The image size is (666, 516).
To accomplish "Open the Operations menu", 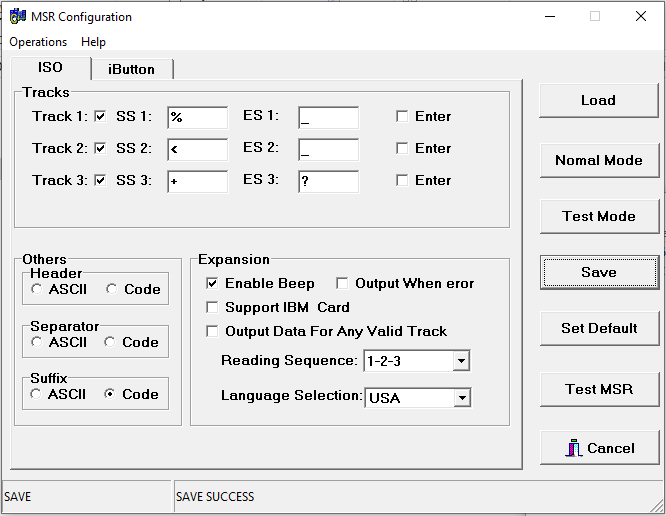I will point(38,42).
